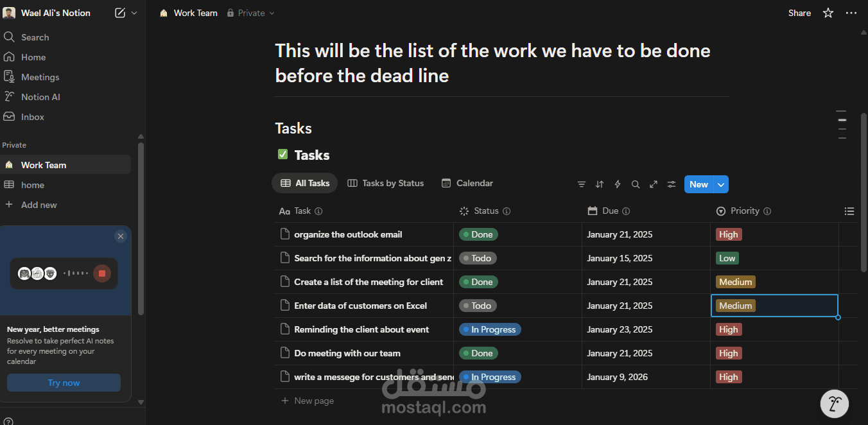Click the Wael Ali's Notion workspace name
Image resolution: width=868 pixels, height=425 pixels.
point(56,13)
